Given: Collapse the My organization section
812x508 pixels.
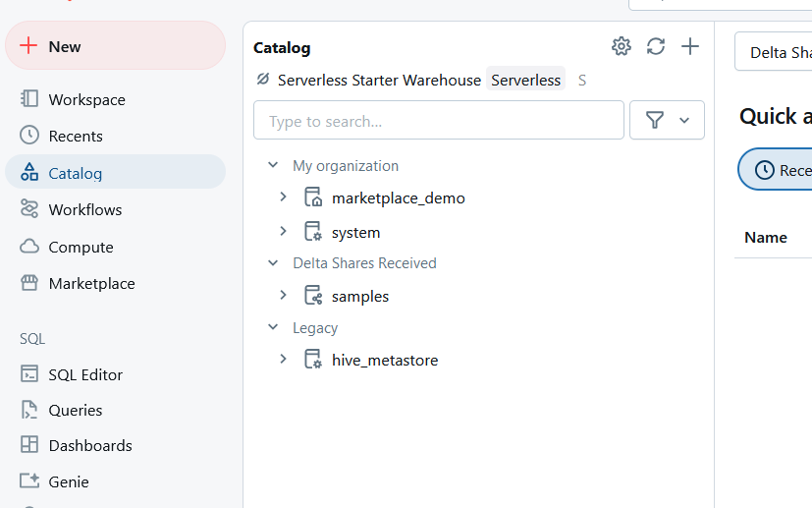Looking at the screenshot, I should (x=273, y=165).
